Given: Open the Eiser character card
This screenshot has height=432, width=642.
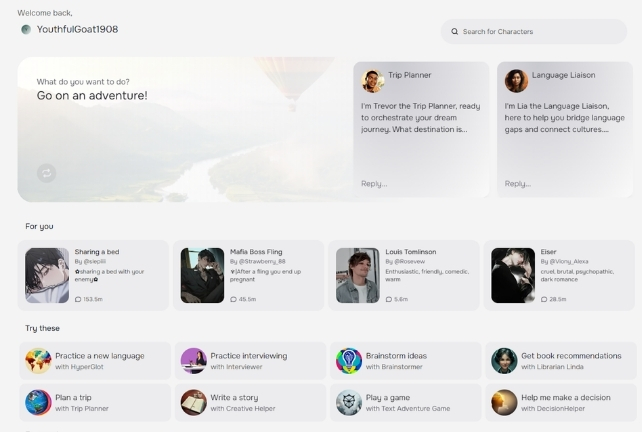Looking at the screenshot, I should pyautogui.click(x=560, y=275).
